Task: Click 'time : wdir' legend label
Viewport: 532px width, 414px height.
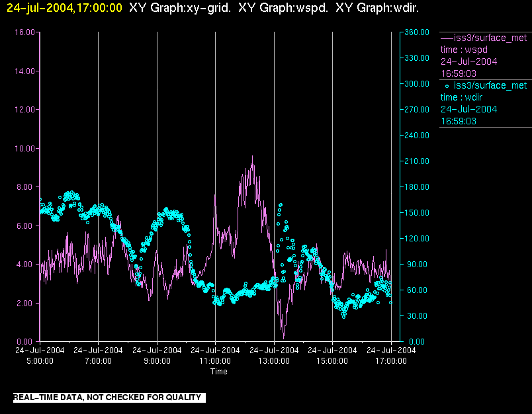Action: (461, 97)
